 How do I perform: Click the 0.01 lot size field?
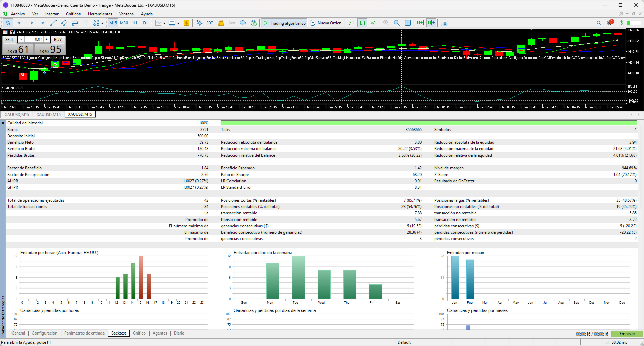pos(34,39)
